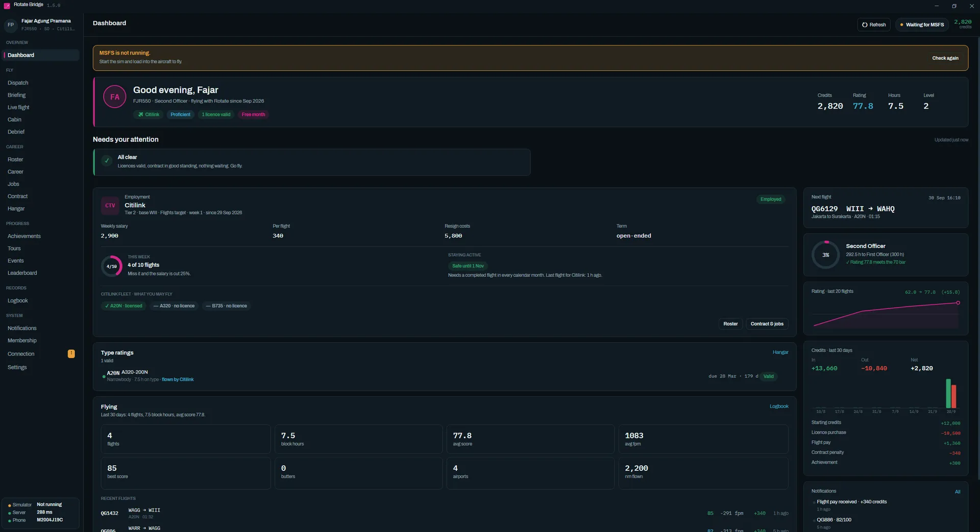Click the QG1432 recent flight row
The image size is (980, 532).
pyautogui.click(x=444, y=513)
